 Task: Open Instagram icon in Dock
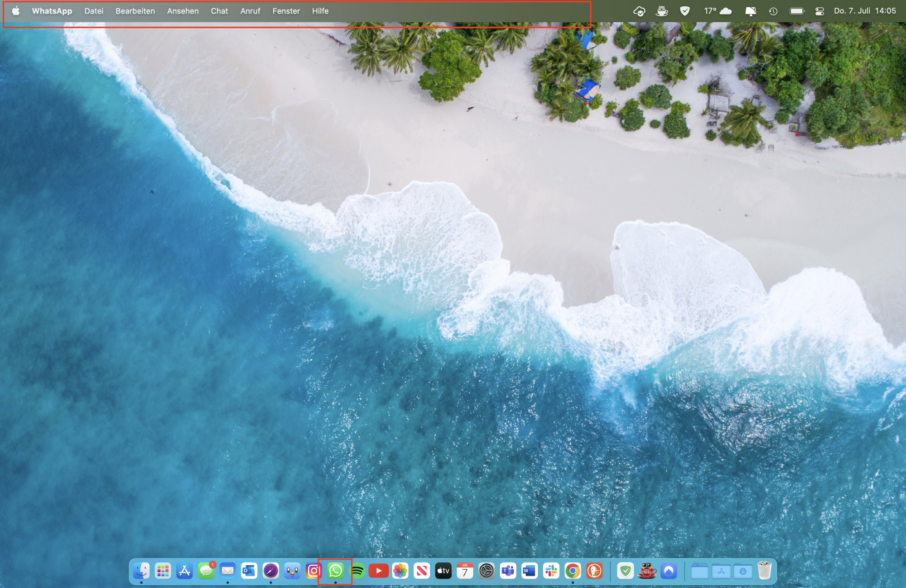(x=313, y=571)
